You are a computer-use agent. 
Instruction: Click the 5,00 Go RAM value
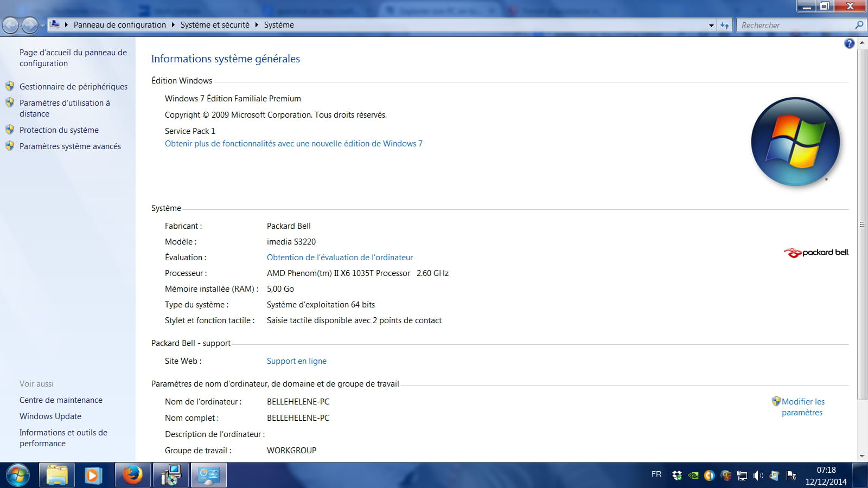point(280,289)
